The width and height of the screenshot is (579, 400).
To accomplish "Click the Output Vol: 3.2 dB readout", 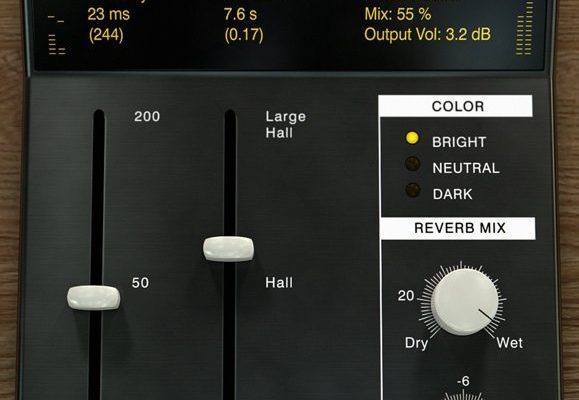I will click(x=427, y=35).
